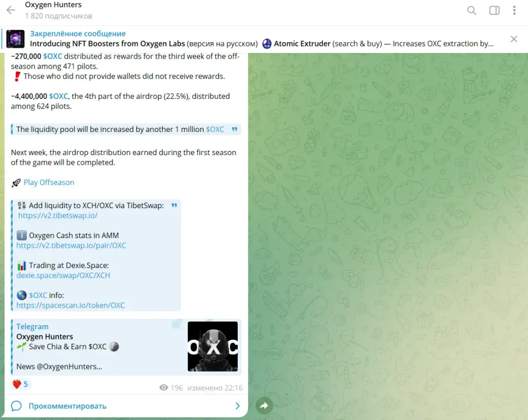
Task: Click the $OXC tag after ~4,400,000
Action: click(x=59, y=96)
